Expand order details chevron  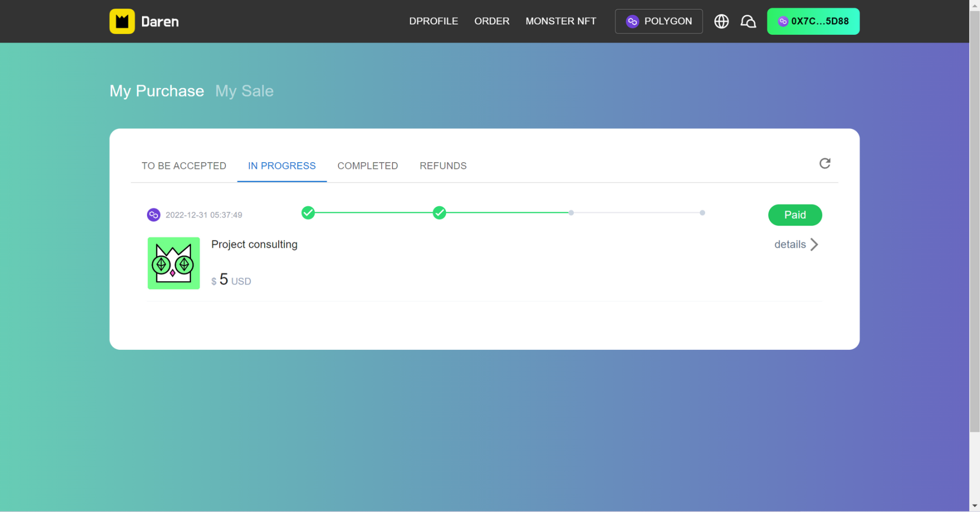[x=814, y=245]
